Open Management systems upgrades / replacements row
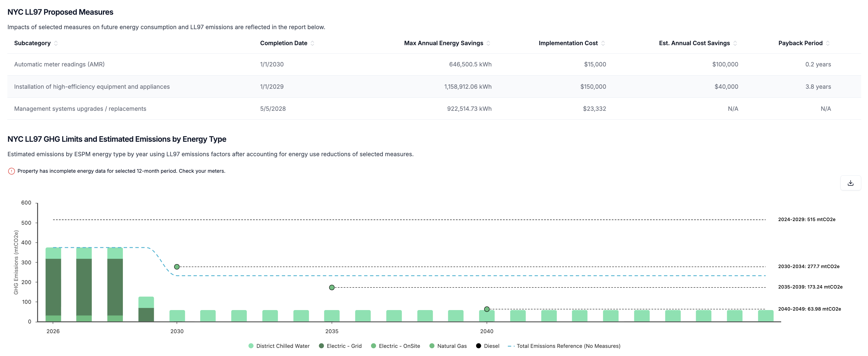Image resolution: width=868 pixels, height=356 pixels. pos(80,109)
